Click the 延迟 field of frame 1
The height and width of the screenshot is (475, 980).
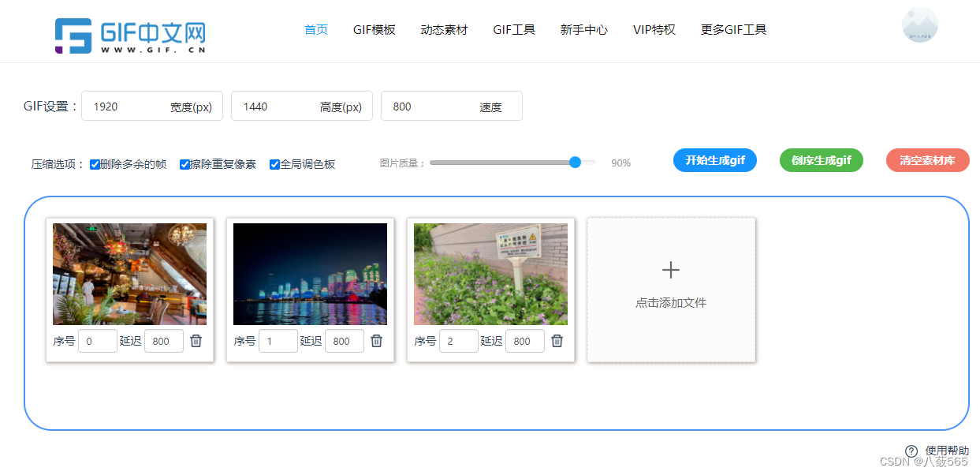click(x=345, y=341)
